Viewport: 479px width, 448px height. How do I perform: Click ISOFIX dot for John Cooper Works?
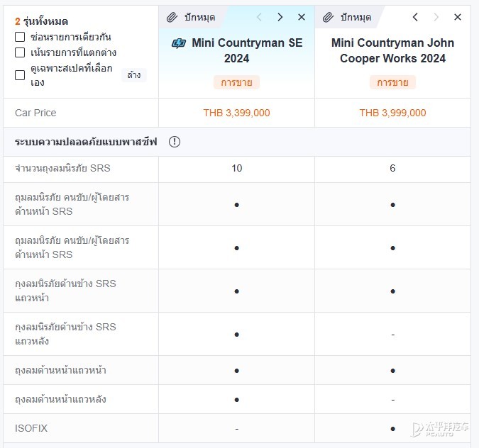(392, 429)
